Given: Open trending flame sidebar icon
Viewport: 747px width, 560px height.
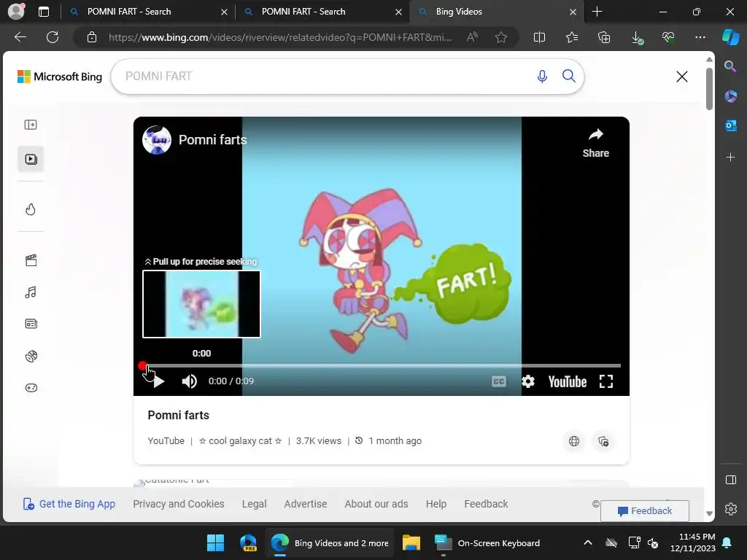Looking at the screenshot, I should (31, 209).
